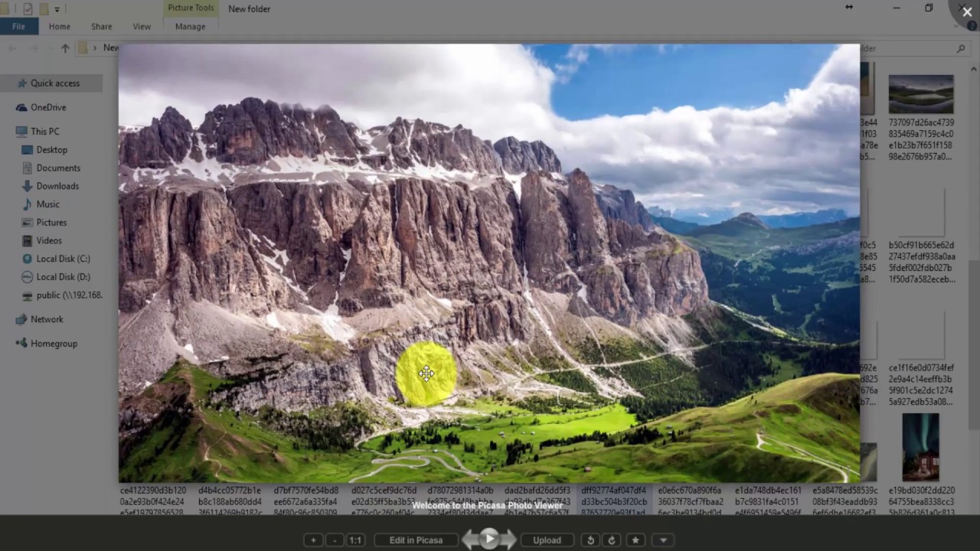Click the displayed mountain photo
The image size is (980, 551).
[488, 262]
